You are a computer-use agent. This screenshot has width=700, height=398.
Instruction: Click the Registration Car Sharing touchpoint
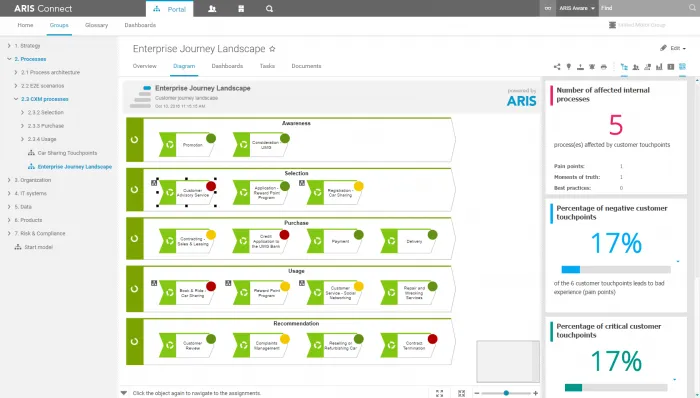pyautogui.click(x=335, y=193)
